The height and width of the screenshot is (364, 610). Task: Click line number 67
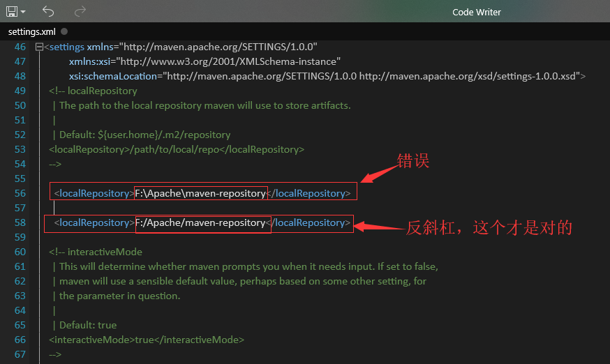(20, 354)
